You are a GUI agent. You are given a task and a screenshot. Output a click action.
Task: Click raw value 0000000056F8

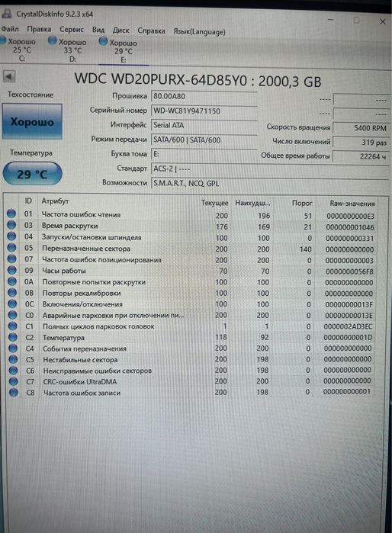[x=349, y=271]
